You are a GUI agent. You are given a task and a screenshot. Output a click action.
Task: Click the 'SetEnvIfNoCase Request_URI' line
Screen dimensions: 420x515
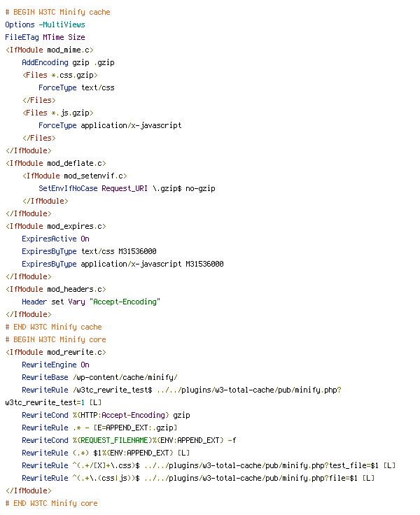pyautogui.click(x=127, y=188)
